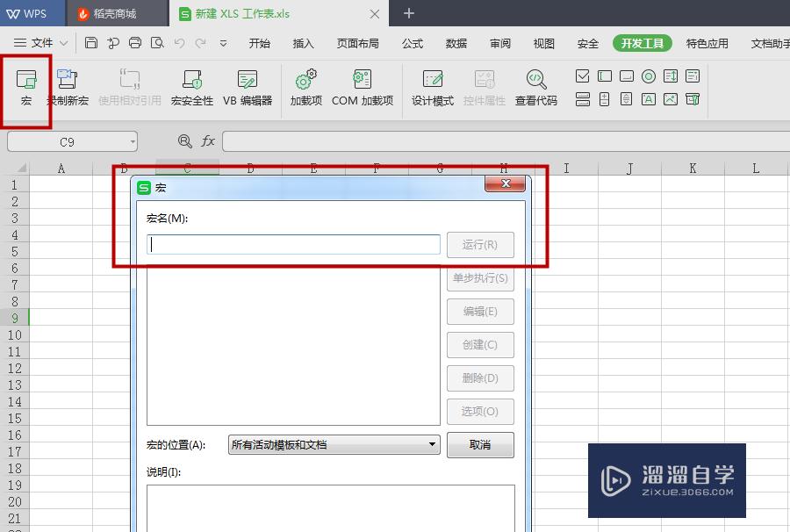Open the 文件 menu

pos(41,42)
